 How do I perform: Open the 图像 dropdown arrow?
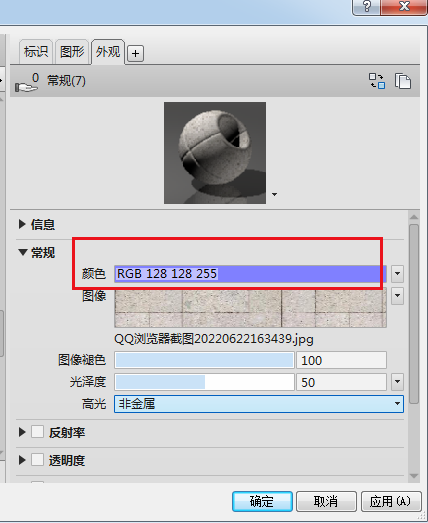click(397, 296)
